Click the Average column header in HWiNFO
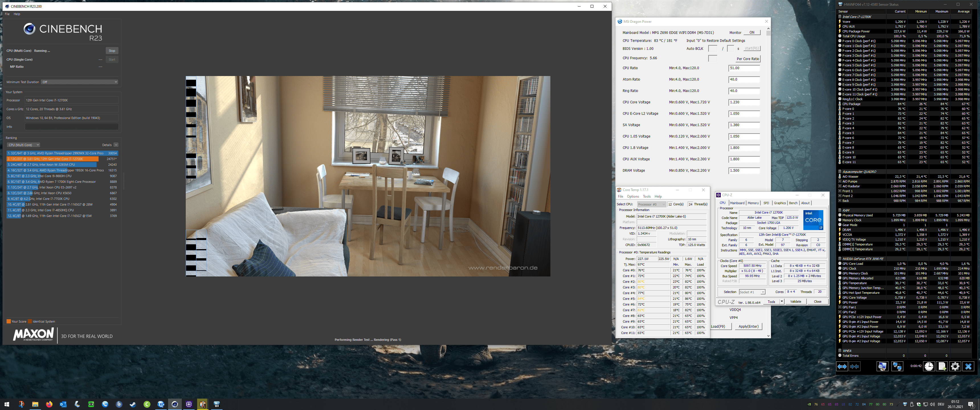The image size is (980, 410). pyautogui.click(x=963, y=11)
